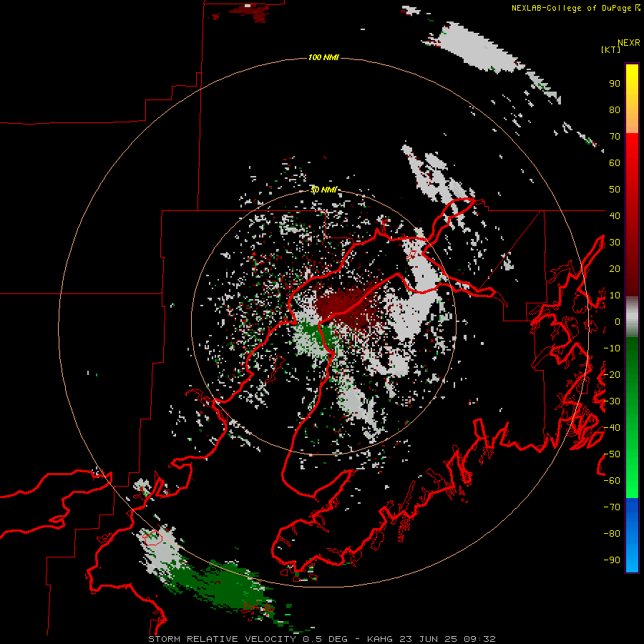
Task: Select the "-70" velocity scale label
Action: point(612,507)
